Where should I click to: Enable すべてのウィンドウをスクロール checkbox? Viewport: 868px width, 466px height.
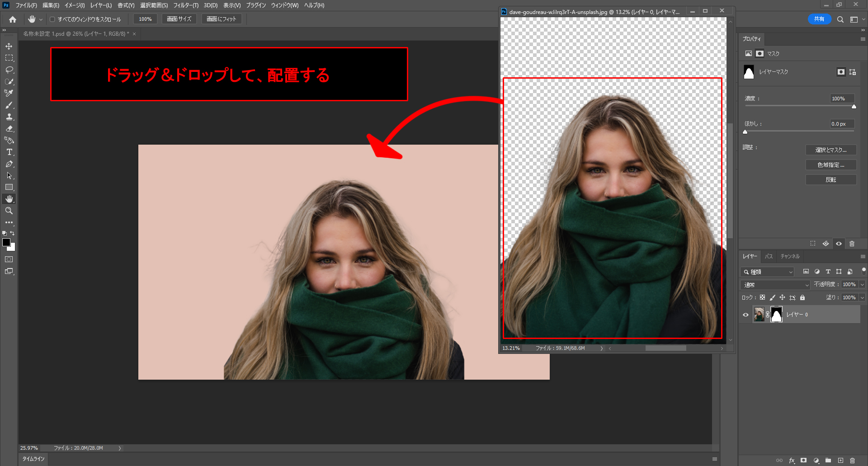coord(52,19)
